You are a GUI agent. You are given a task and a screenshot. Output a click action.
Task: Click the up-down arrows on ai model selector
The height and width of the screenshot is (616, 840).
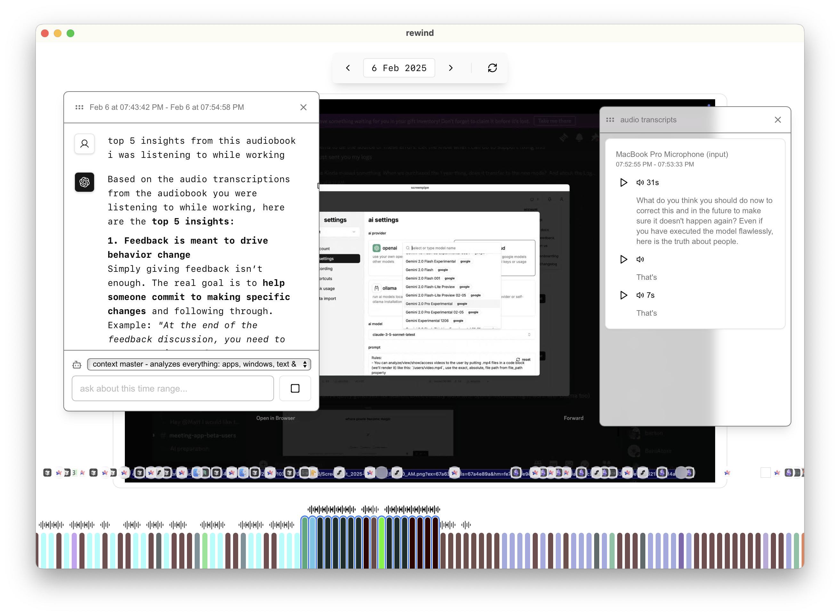pyautogui.click(x=529, y=335)
